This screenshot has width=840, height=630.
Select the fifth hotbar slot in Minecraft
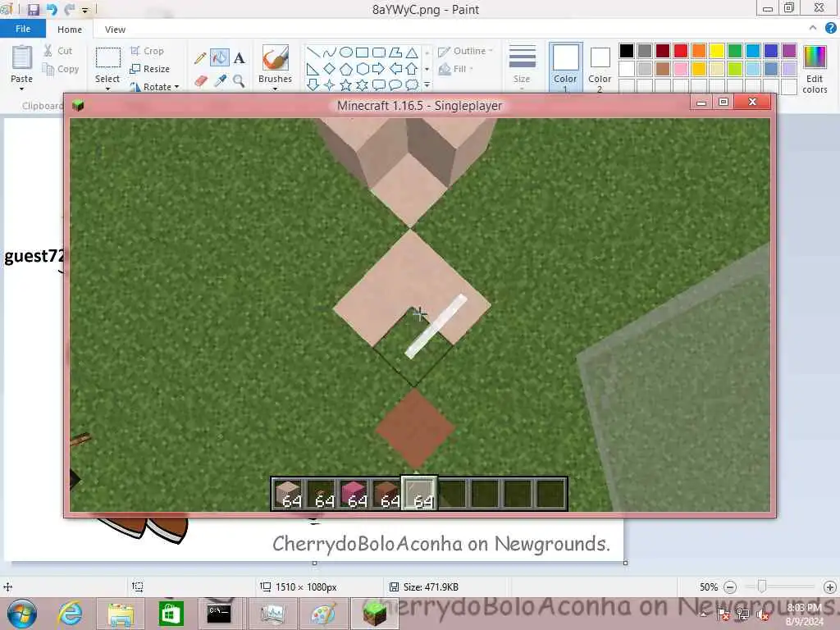[419, 493]
